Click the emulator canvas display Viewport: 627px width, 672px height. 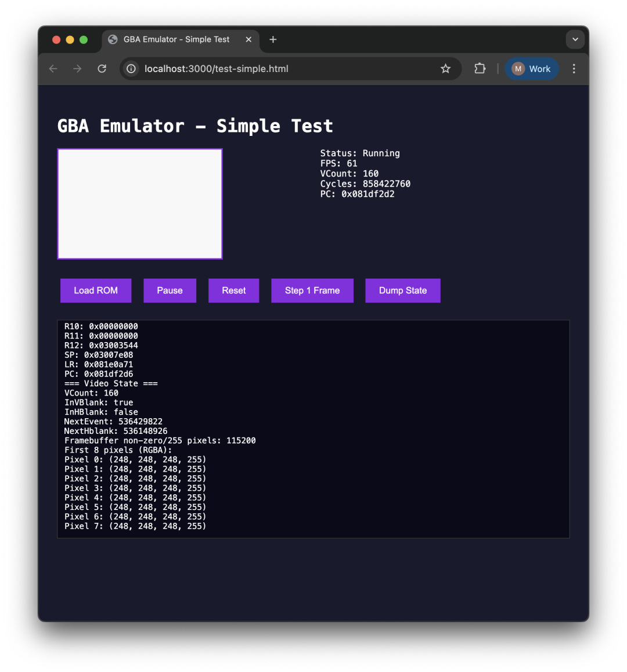tap(140, 204)
